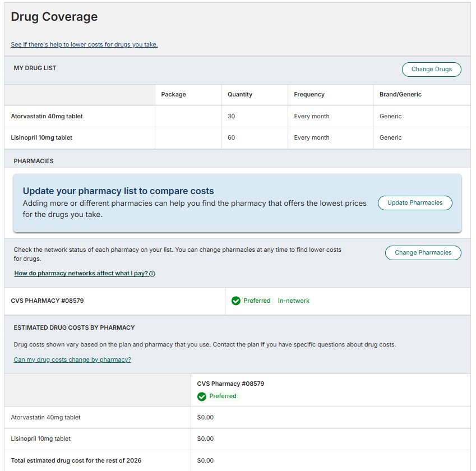Select Lisinopril 10mg tablet in drug list

[41, 137]
